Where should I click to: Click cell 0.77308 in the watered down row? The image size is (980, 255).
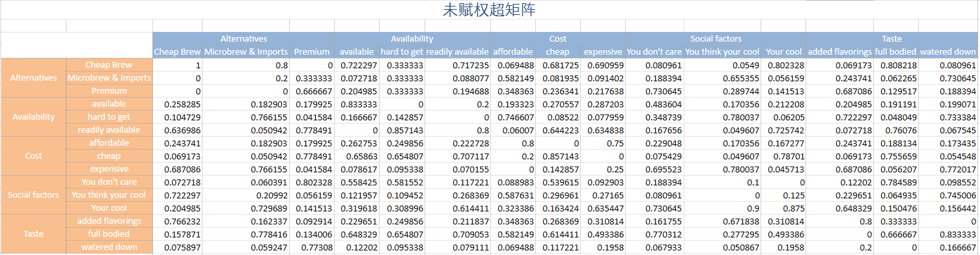point(312,247)
